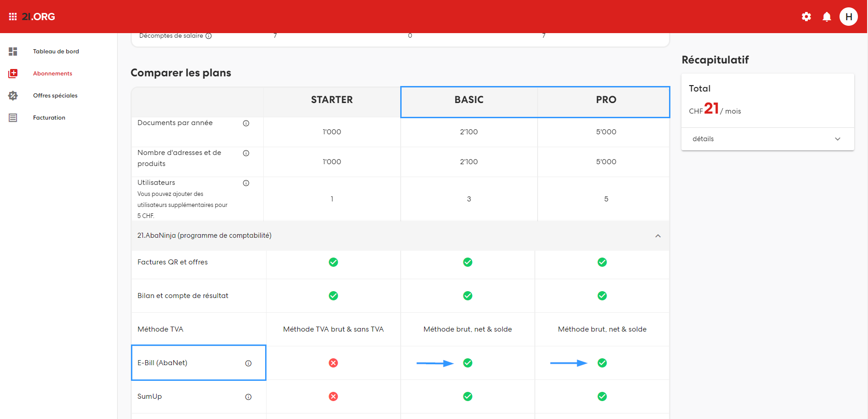Click 'Factures QR et offres' row label
The image size is (868, 419).
tap(173, 262)
